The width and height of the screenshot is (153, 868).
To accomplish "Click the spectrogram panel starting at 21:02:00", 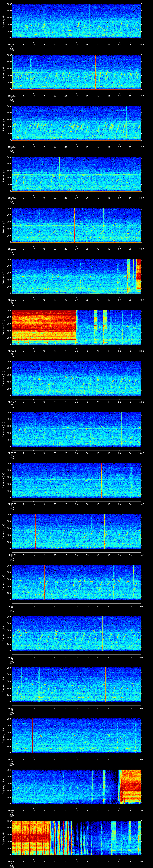I will [x=76, y=72].
